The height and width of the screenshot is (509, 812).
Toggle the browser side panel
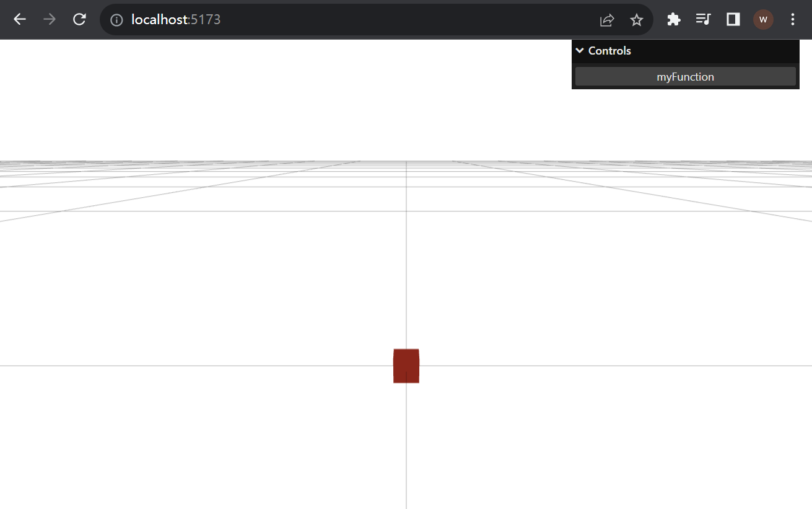pyautogui.click(x=733, y=19)
